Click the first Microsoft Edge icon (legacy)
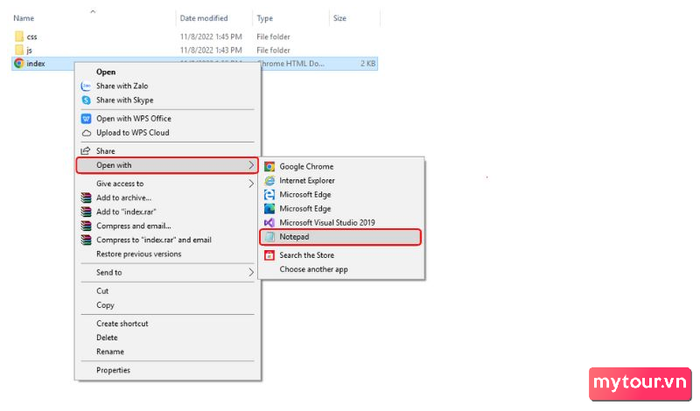This screenshot has width=700, height=411. click(269, 195)
